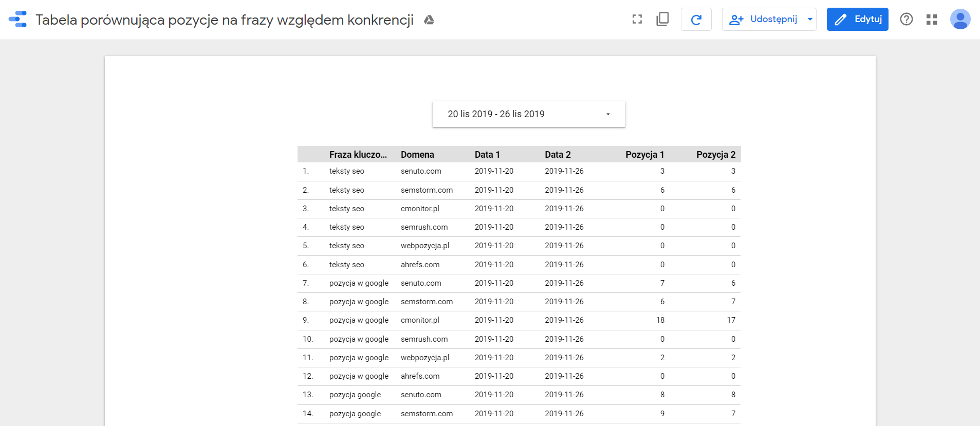
Task: Select semrush.com in row 4
Action: click(424, 227)
